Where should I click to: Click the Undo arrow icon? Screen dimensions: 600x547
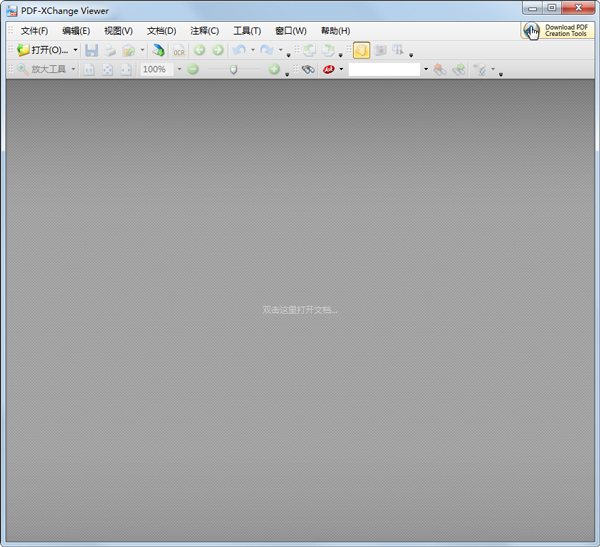240,50
